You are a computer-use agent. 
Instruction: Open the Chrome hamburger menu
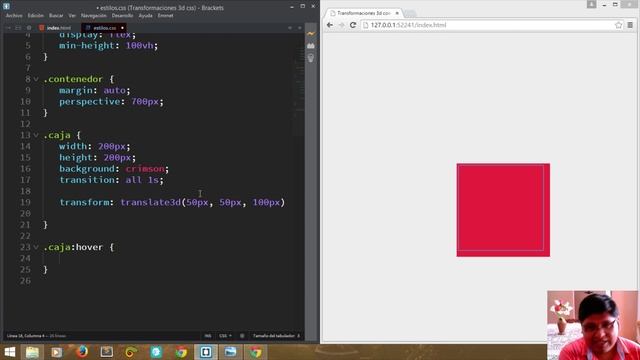pyautogui.click(x=630, y=25)
